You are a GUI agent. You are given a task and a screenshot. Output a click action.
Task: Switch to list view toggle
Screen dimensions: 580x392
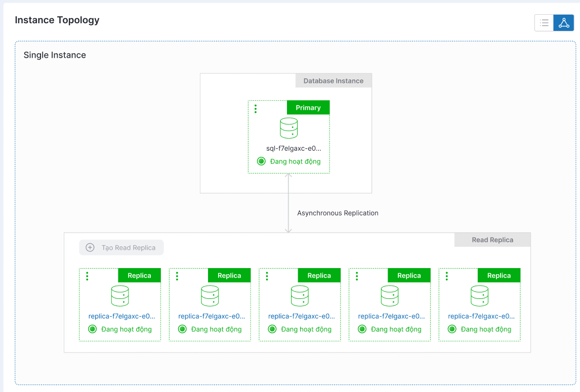pyautogui.click(x=544, y=23)
